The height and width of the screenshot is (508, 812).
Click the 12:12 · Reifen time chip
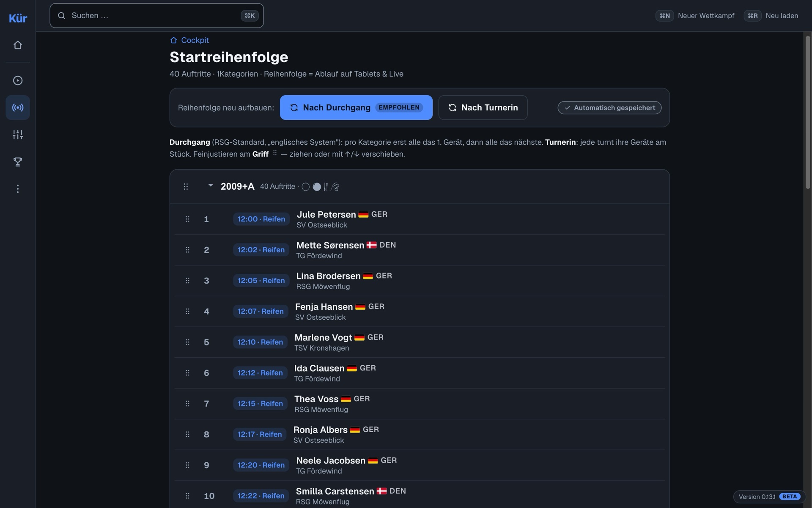pos(260,373)
